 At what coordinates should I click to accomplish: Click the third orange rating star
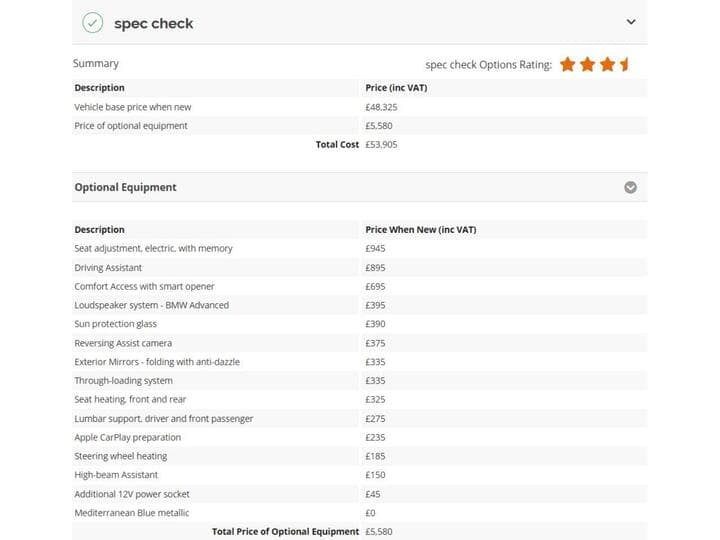tap(607, 64)
